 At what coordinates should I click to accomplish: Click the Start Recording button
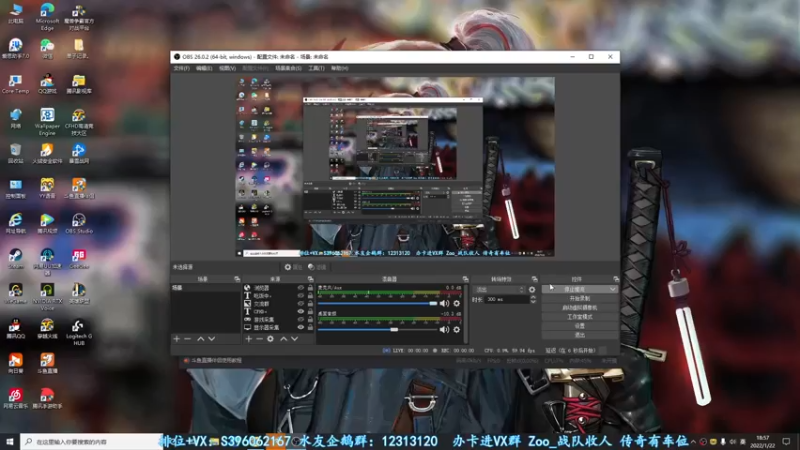coord(580,298)
